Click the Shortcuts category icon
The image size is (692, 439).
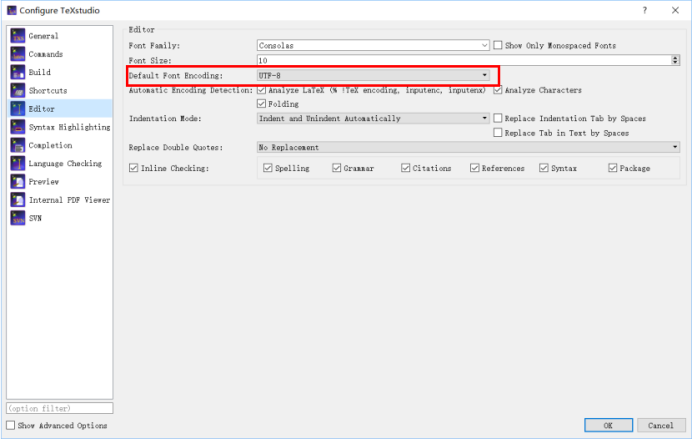[x=18, y=90]
